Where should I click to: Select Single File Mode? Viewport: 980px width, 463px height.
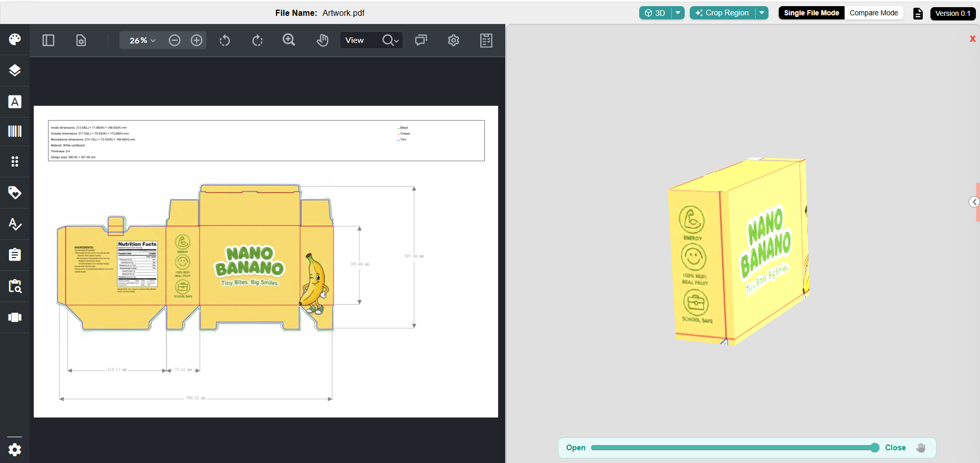point(811,13)
